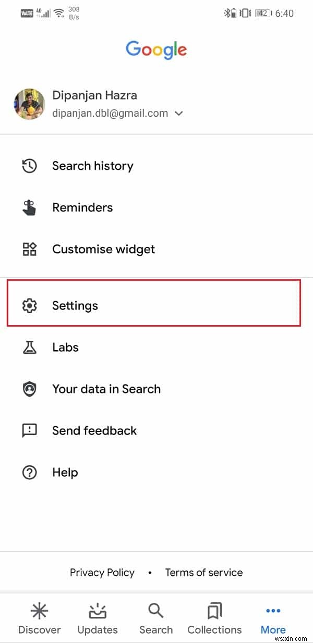
Task: Open the Terms of service link
Action: (203, 572)
